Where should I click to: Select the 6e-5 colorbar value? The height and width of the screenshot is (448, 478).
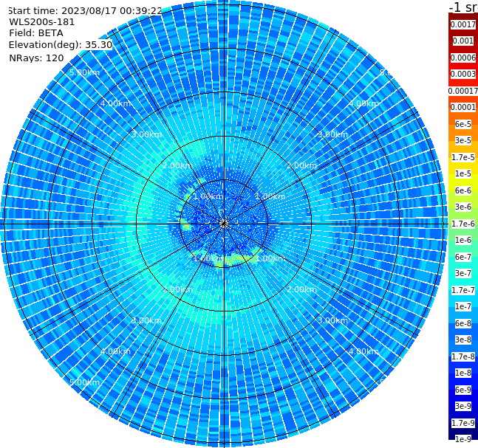tap(463, 124)
